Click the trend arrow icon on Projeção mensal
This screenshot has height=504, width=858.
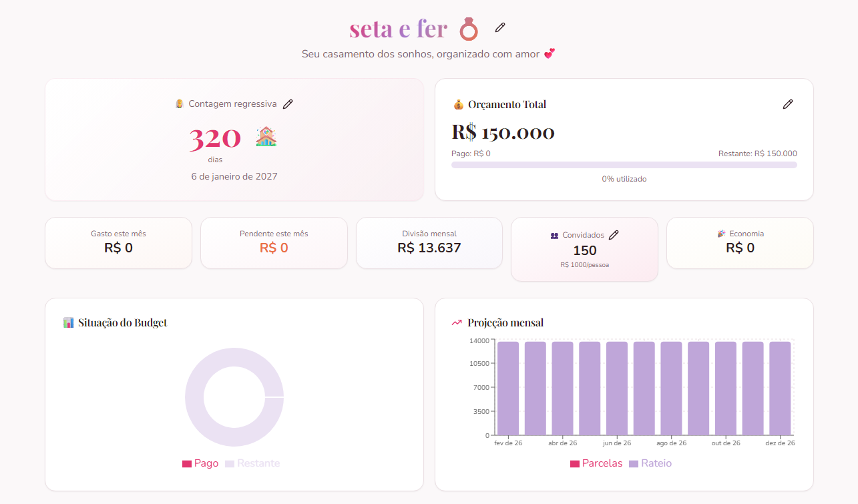[x=457, y=322]
